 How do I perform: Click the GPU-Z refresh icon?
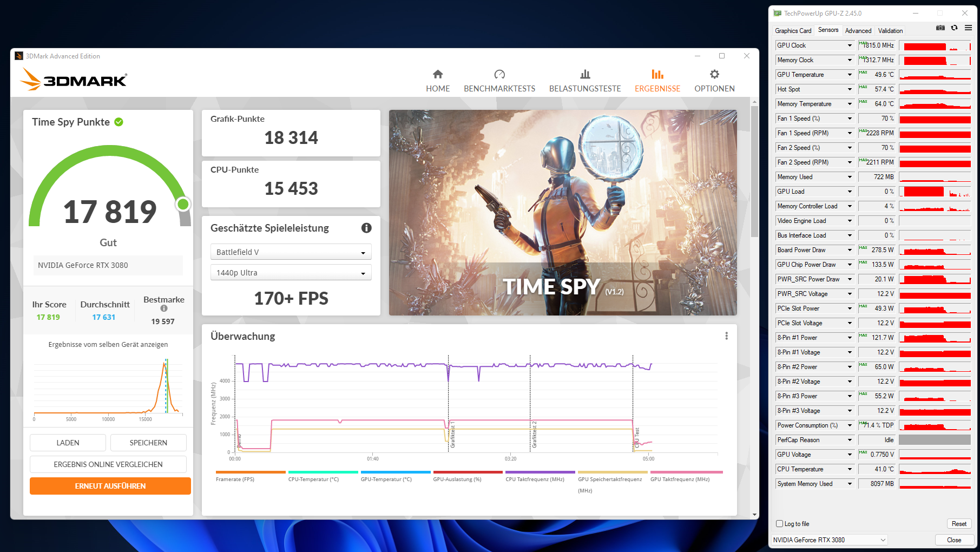tap(954, 28)
